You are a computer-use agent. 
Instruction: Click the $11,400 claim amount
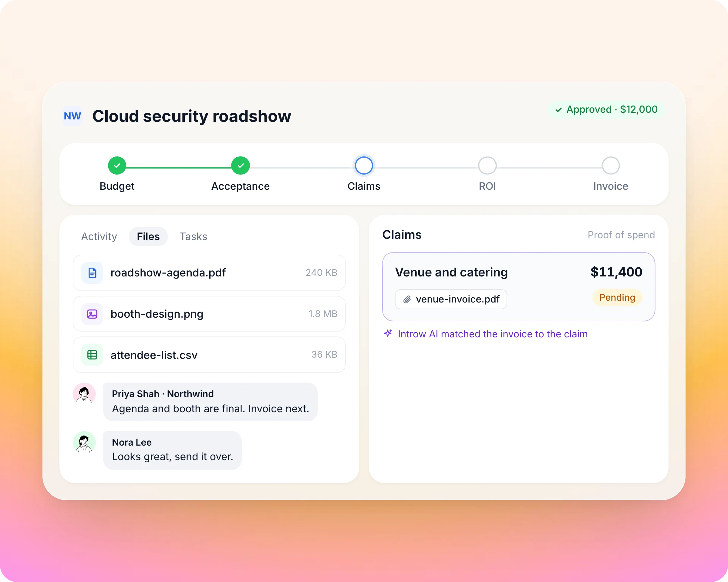click(x=616, y=272)
